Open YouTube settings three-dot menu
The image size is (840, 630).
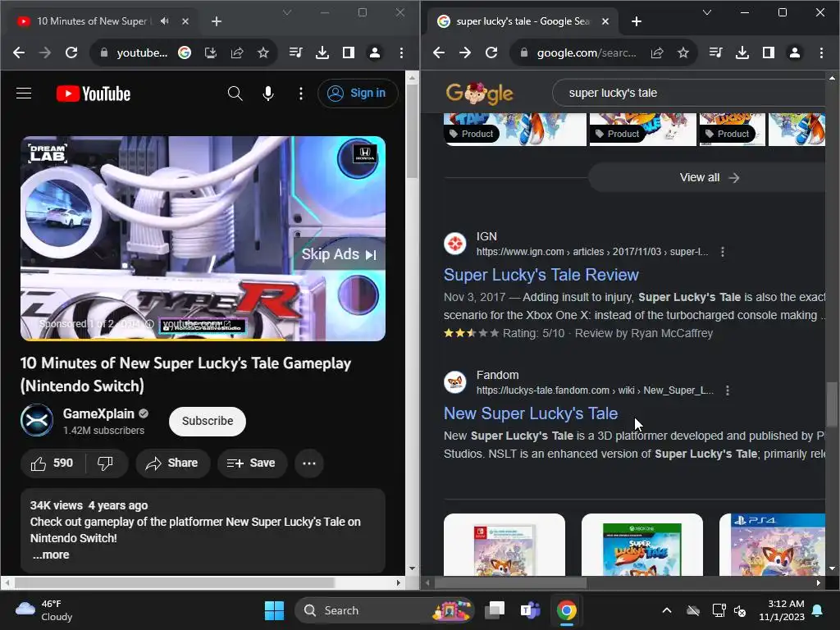(301, 94)
